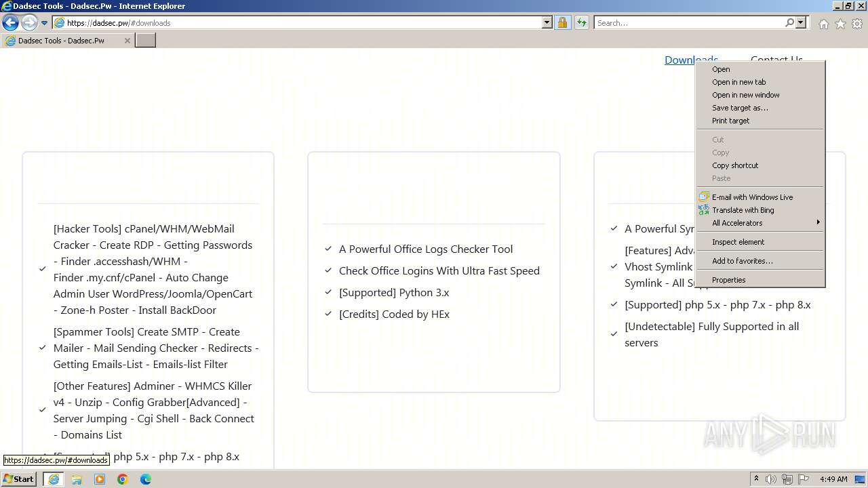Screen dimensions: 868x488
Task: Open media player taskbar icon
Action: coord(100,479)
